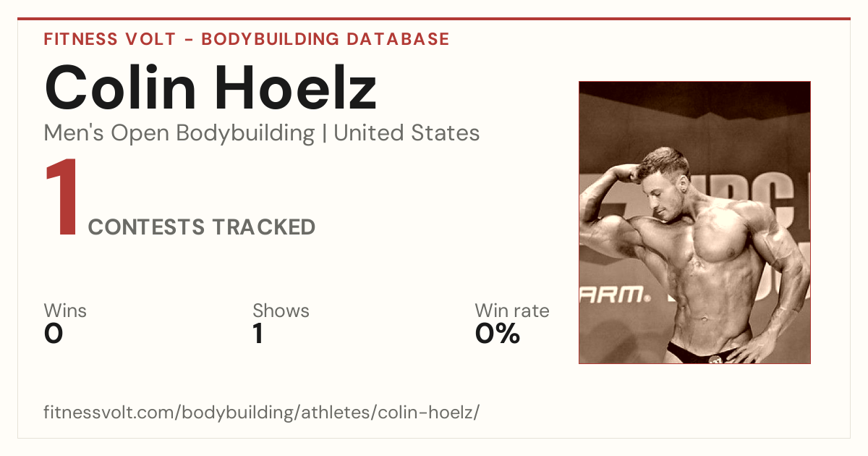The width and height of the screenshot is (868, 456).
Task: Click the Wins stat label
Action: pos(65,311)
